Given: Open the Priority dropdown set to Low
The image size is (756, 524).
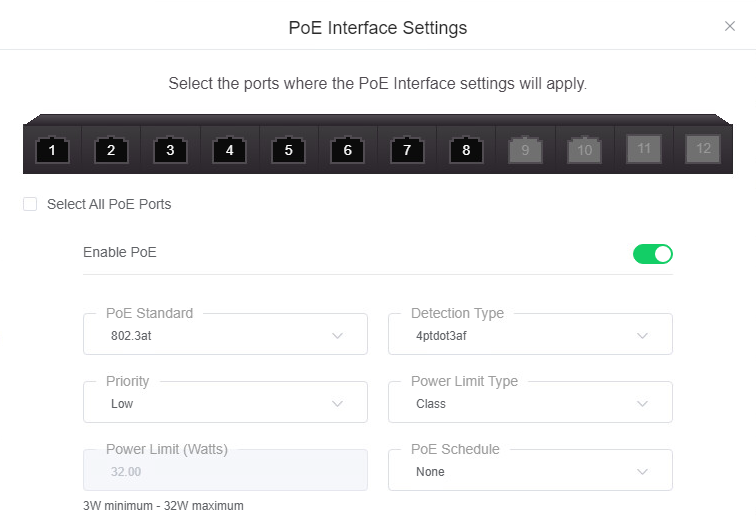Looking at the screenshot, I should pyautogui.click(x=225, y=402).
